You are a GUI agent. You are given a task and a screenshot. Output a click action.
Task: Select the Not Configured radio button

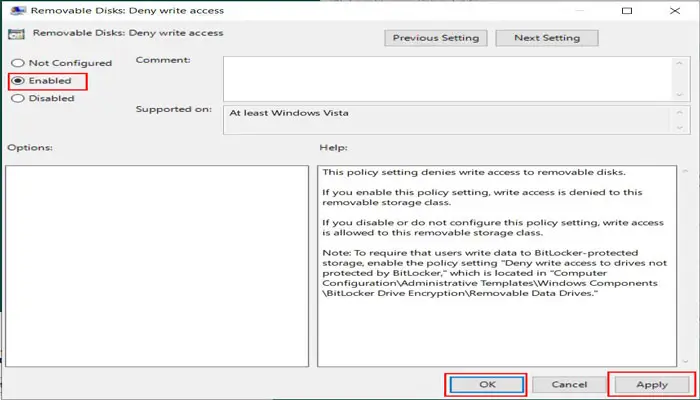click(x=17, y=63)
